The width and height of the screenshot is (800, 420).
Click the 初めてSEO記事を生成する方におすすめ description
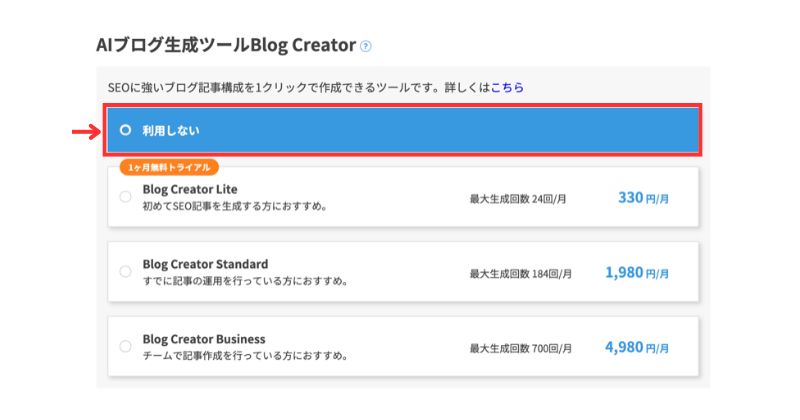click(x=235, y=206)
